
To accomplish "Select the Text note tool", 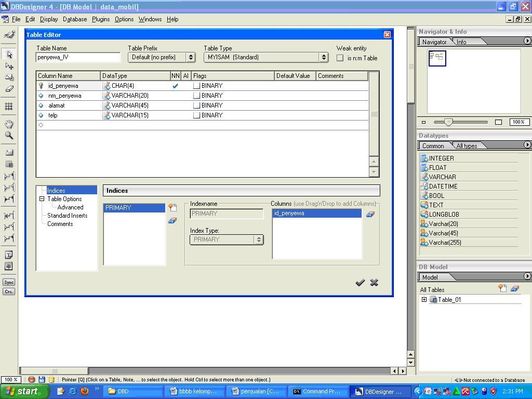I will click(9, 255).
